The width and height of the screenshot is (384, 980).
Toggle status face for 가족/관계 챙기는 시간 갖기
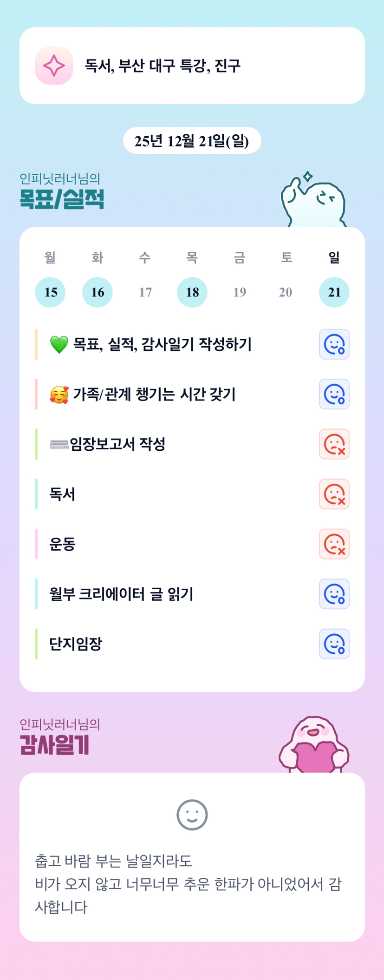(334, 394)
